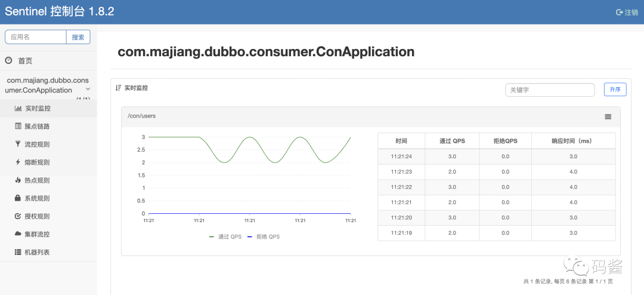Click the 拒绝QPS column header
644x295 pixels.
point(505,141)
